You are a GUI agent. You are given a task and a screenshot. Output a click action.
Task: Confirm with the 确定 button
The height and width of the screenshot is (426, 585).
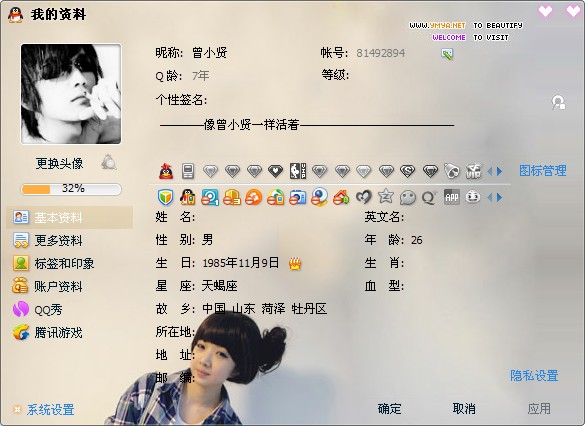pos(389,409)
